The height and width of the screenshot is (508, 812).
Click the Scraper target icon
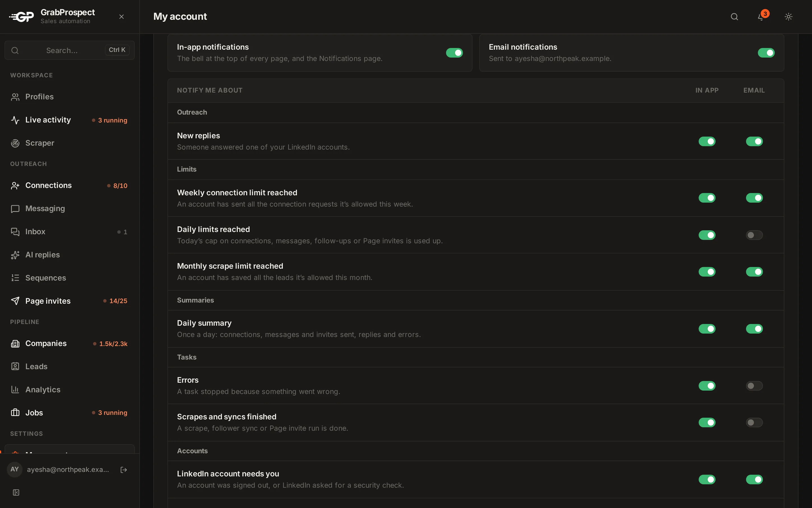(x=15, y=143)
